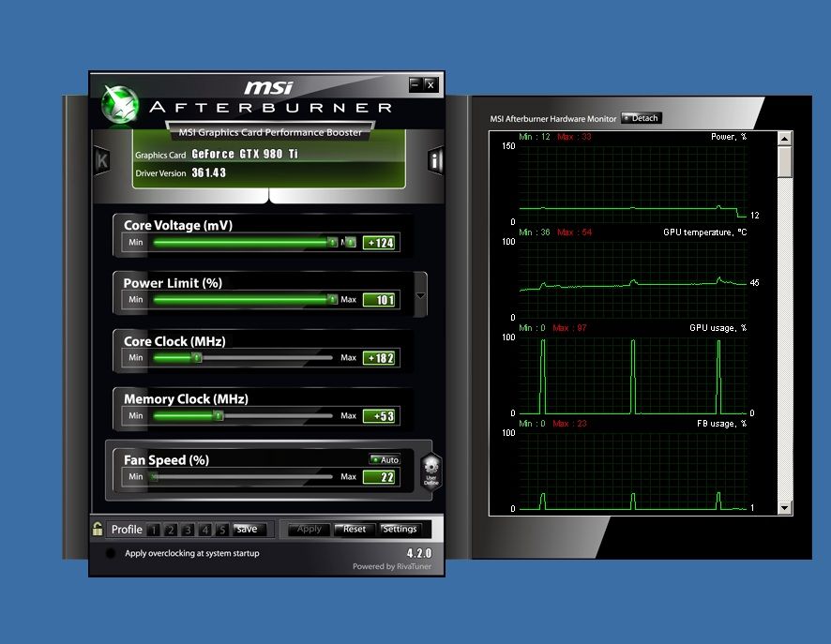Detach the Hardware Monitor panel

pyautogui.click(x=642, y=118)
